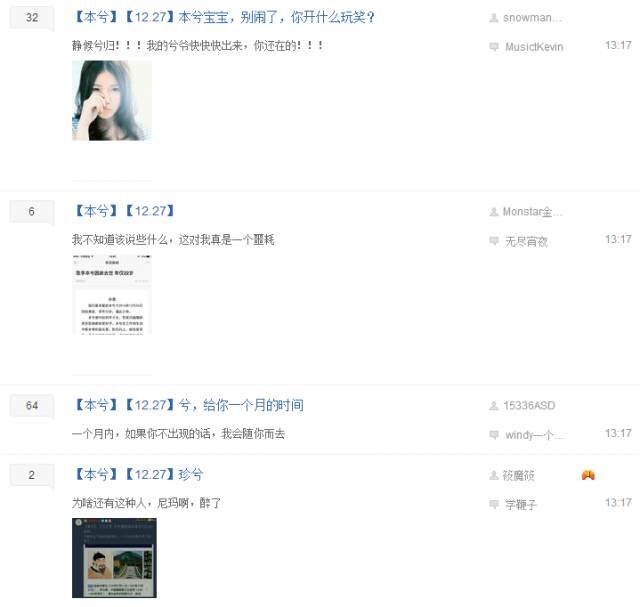Image resolution: width=640 pixels, height=607 pixels.
Task: Click the 64 reply count badge
Action: click(x=32, y=405)
